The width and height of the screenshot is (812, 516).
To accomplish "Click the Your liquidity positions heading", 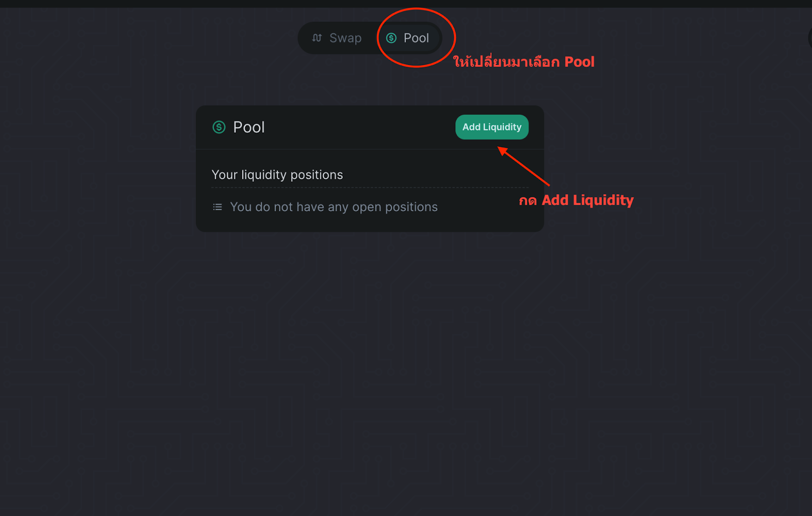I will point(277,175).
